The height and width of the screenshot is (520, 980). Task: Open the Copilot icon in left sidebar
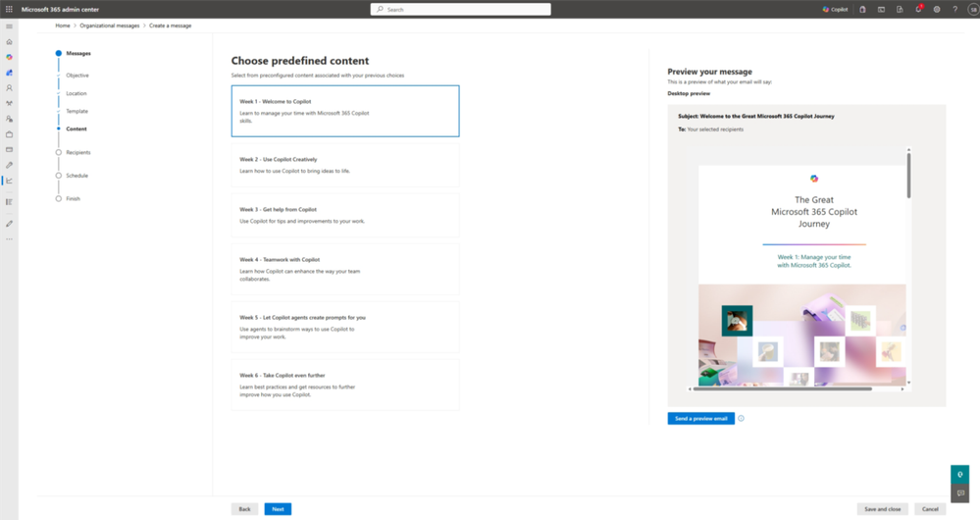click(9, 57)
